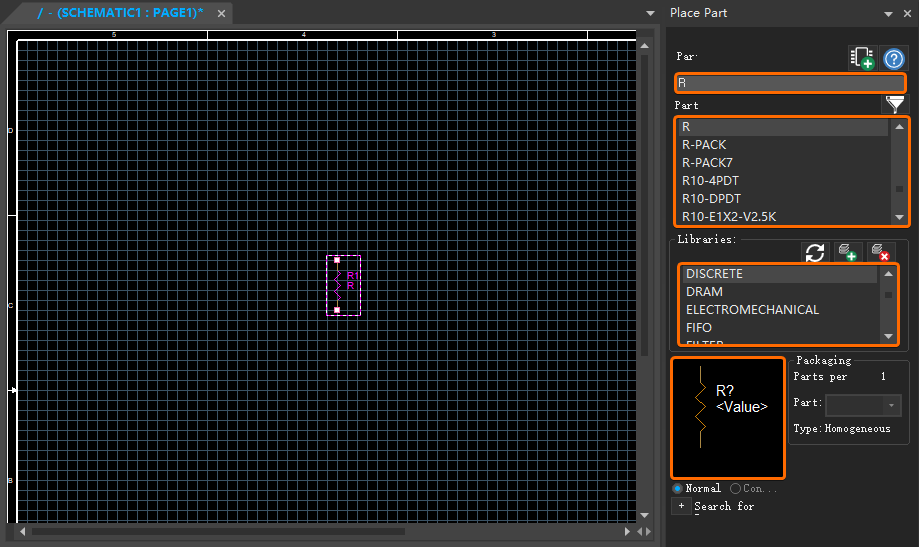Open the Packaging Part dropdown
Screen dimensions: 919x547
coord(892,405)
